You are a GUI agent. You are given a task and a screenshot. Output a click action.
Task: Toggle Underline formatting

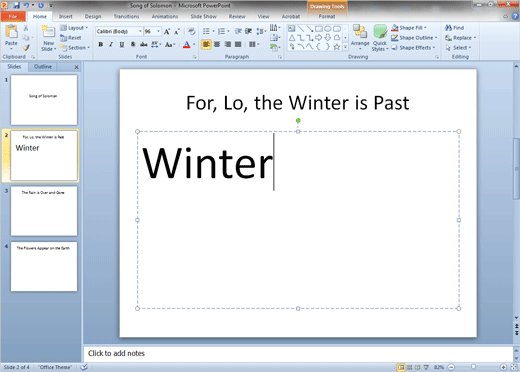tap(122, 44)
